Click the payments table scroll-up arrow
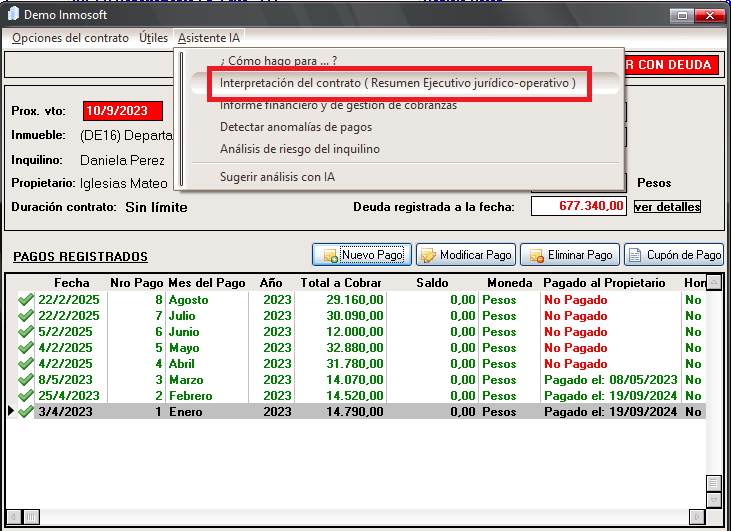 (x=714, y=282)
